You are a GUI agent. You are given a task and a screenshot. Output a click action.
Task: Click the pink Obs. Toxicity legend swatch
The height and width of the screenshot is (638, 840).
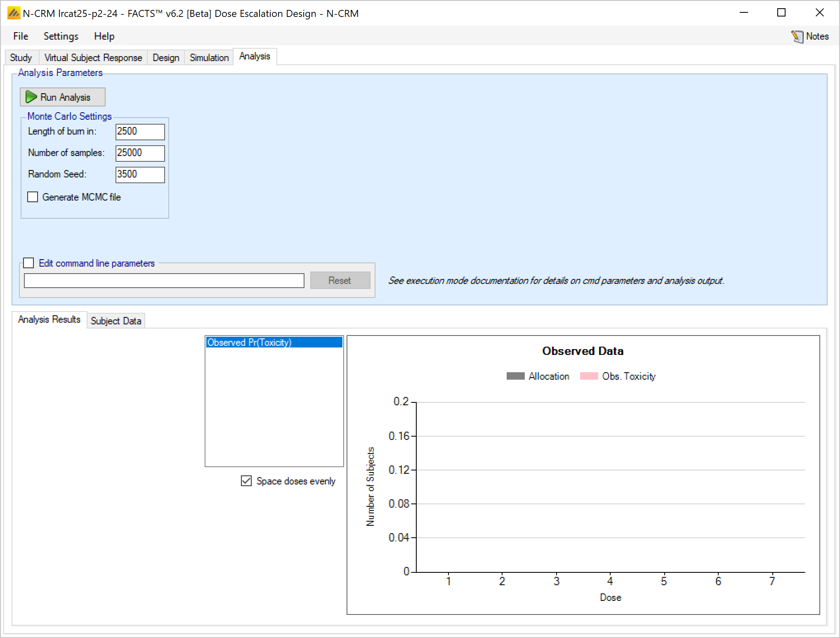589,376
